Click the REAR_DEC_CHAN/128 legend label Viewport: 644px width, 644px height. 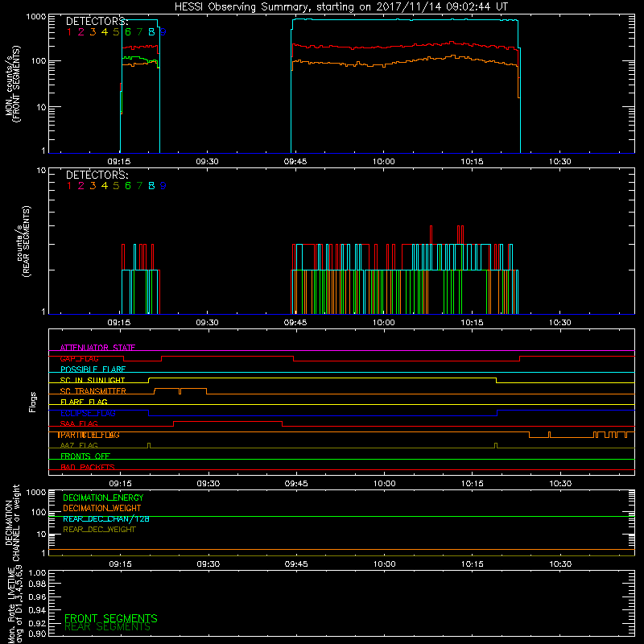(106, 519)
